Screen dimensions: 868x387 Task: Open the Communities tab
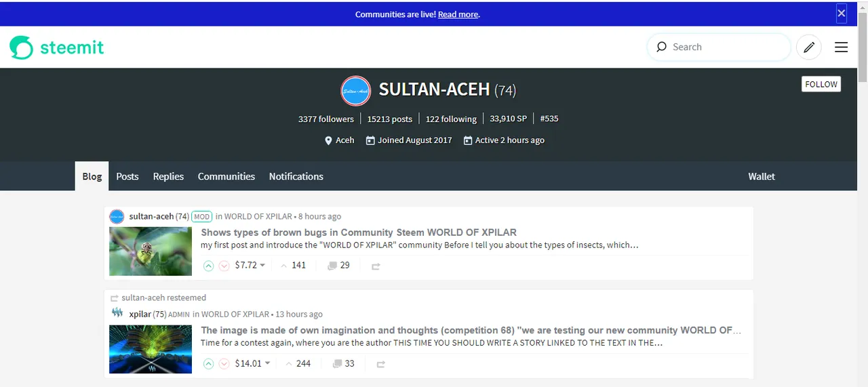226,176
